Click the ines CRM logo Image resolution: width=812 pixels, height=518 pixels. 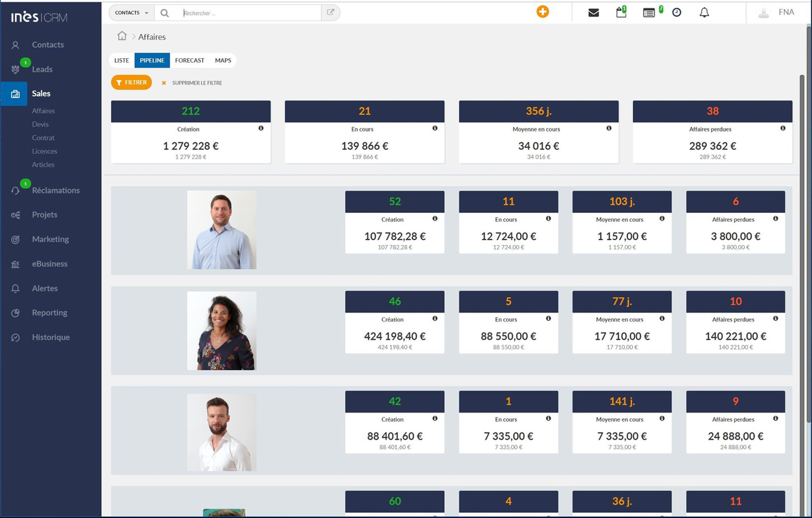[x=39, y=17]
